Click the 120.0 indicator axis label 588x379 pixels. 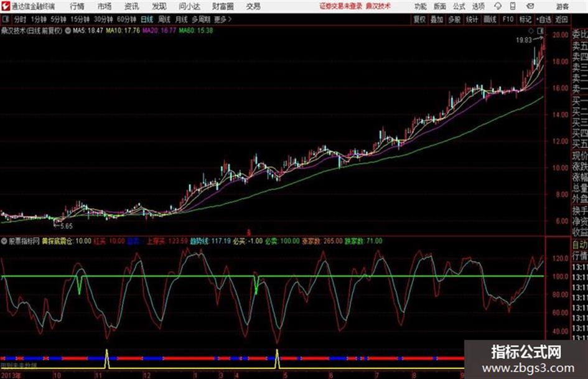click(560, 258)
